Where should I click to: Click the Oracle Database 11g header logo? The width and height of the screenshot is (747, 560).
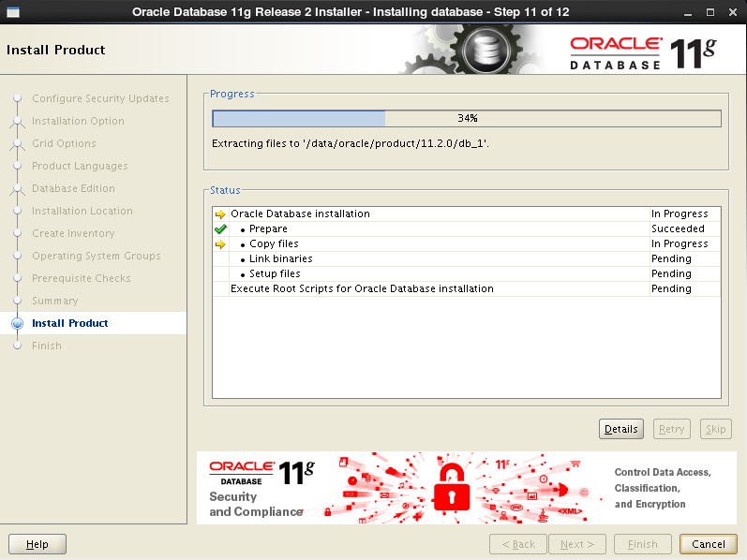643,53
